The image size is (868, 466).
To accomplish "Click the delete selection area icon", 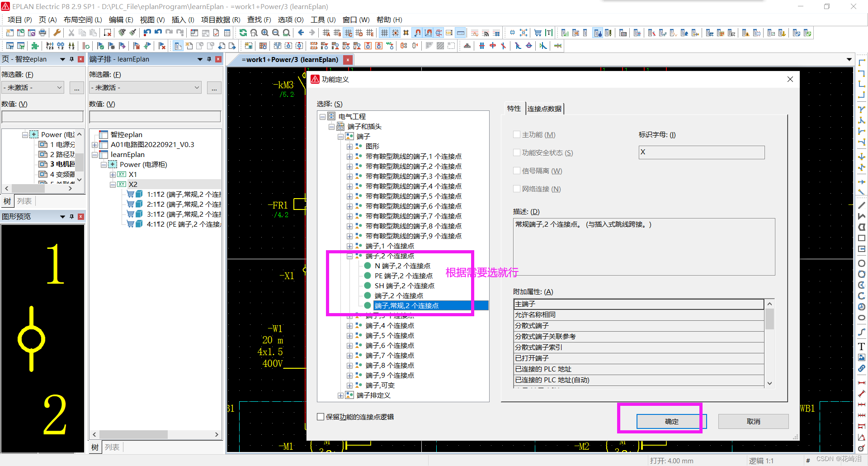I will click(x=108, y=33).
